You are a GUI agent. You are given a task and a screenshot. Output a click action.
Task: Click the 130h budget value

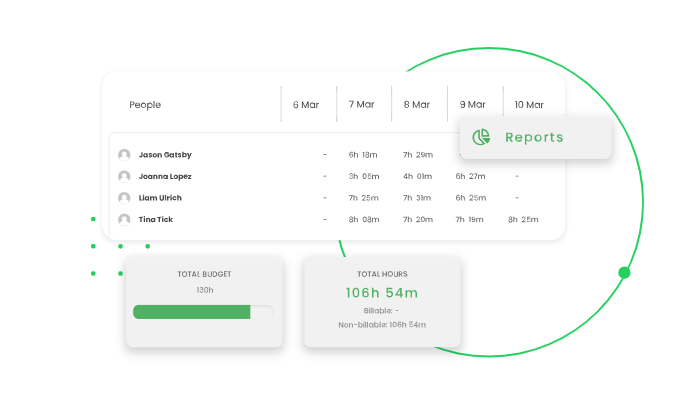coord(205,290)
